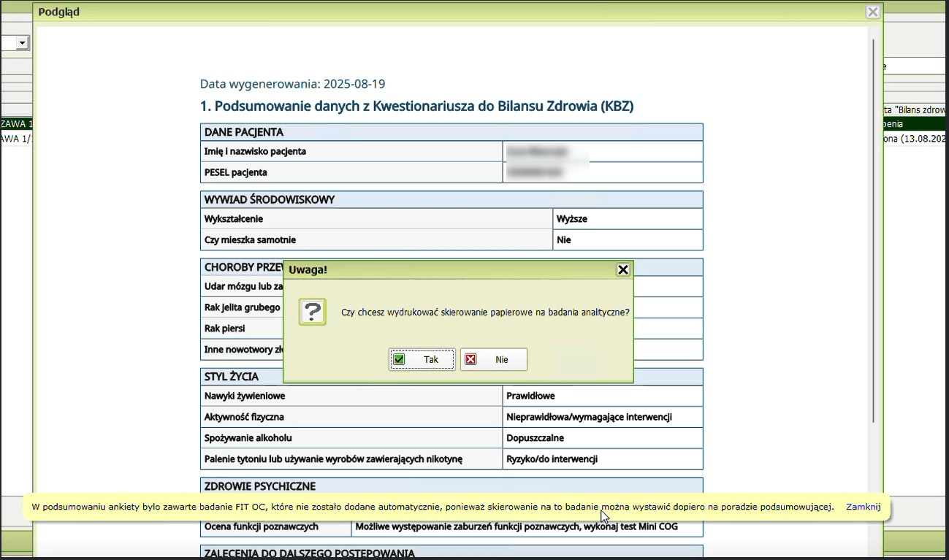Click the 'Wyższe' education value
Image resolution: width=949 pixels, height=560 pixels.
click(x=572, y=218)
